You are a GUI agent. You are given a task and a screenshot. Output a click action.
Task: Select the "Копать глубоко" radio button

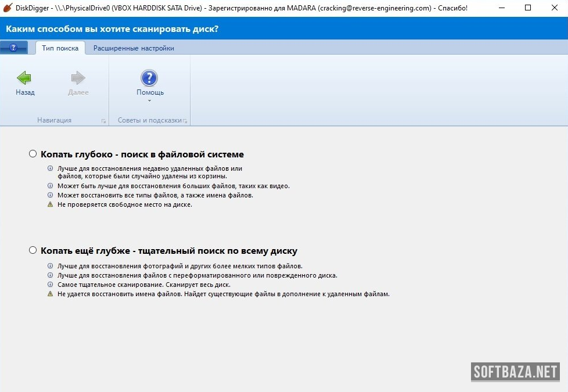[x=33, y=154]
